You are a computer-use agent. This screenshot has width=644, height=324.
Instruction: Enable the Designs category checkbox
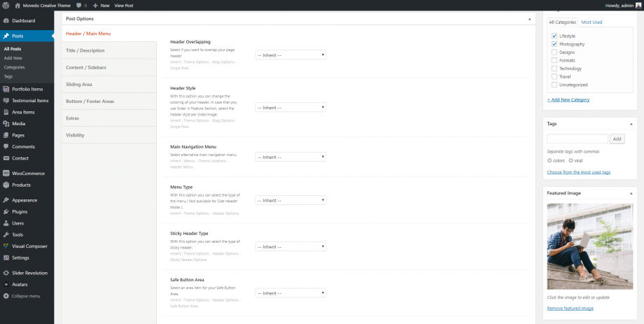(554, 52)
